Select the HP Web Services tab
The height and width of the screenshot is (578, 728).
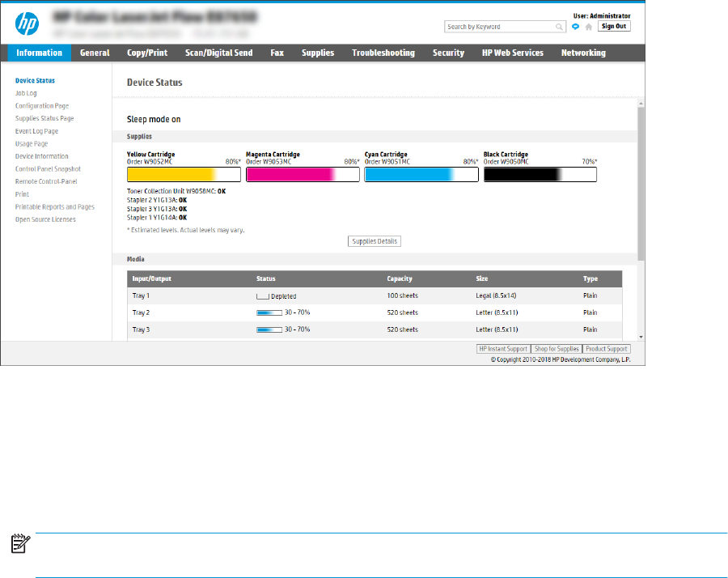pos(513,53)
